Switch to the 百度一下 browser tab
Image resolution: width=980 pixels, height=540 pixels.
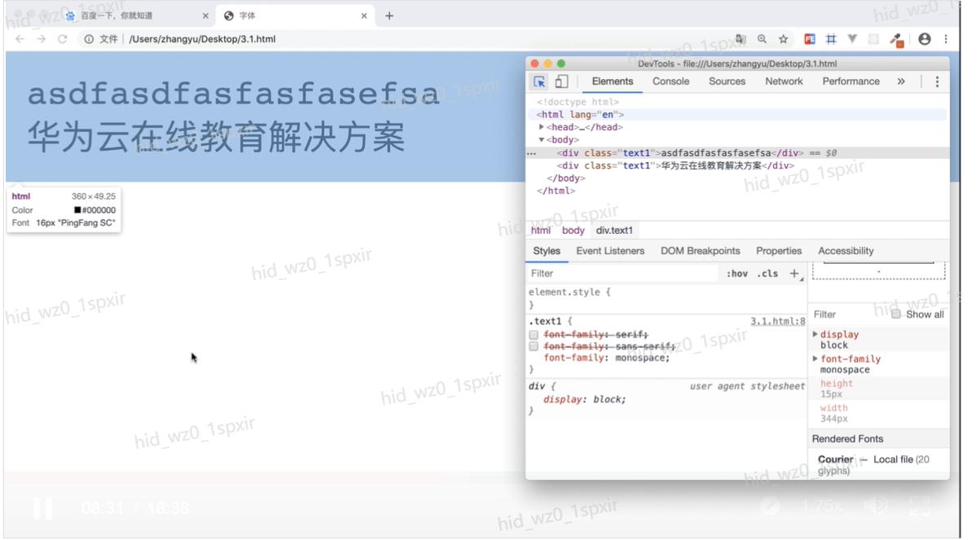(x=136, y=15)
